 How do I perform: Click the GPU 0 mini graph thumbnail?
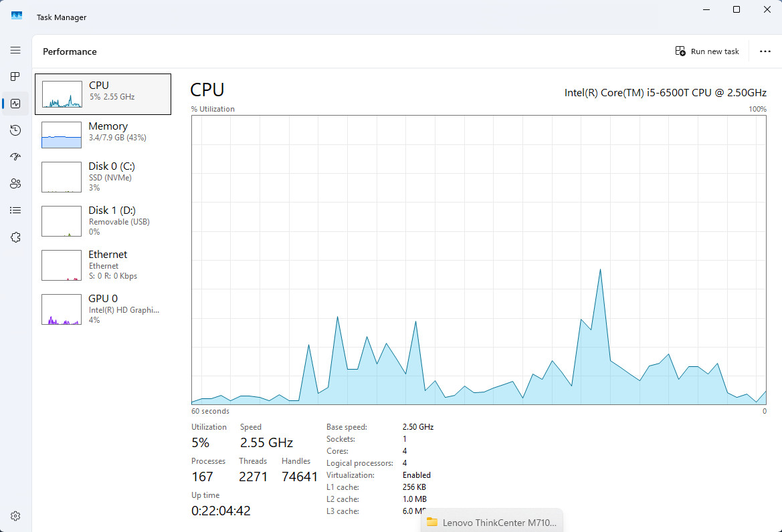point(62,309)
